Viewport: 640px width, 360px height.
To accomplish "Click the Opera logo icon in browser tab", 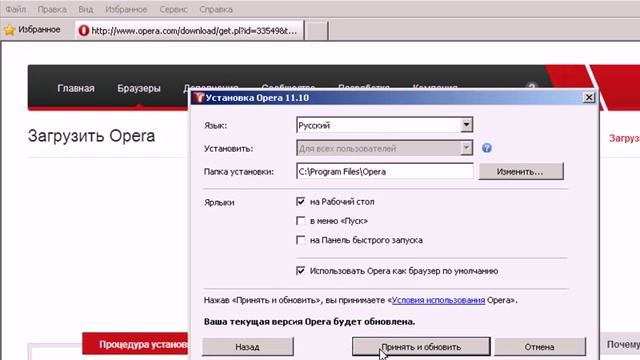I will click(84, 31).
